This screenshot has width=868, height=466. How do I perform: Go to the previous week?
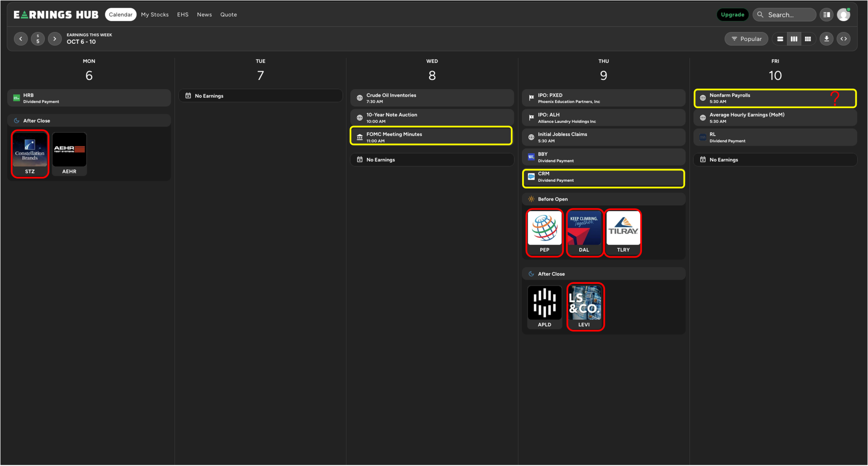point(21,39)
